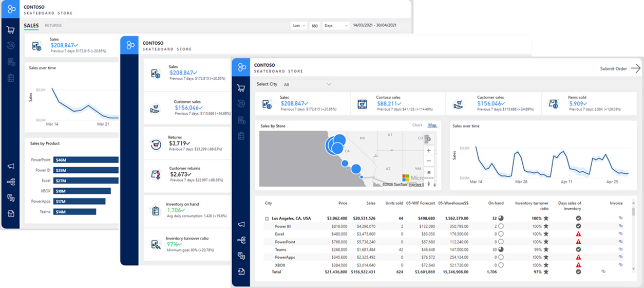
Task: Click the star icon in the Teams row
Action: pyautogui.click(x=546, y=249)
